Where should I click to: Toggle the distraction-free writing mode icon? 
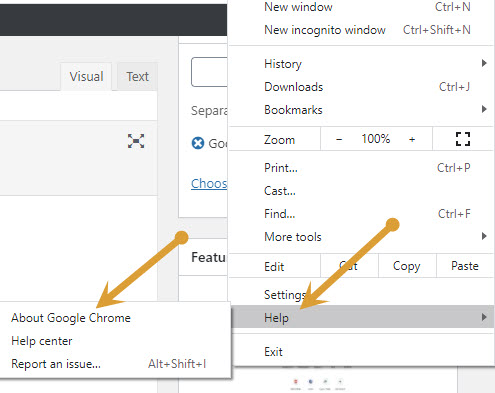coord(136,141)
